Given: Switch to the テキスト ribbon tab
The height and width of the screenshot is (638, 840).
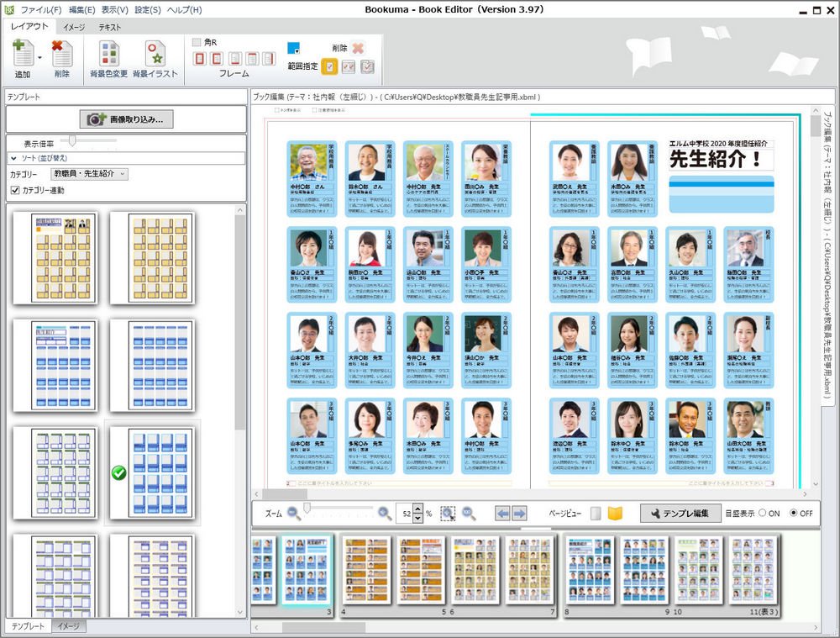Looking at the screenshot, I should pos(110,27).
